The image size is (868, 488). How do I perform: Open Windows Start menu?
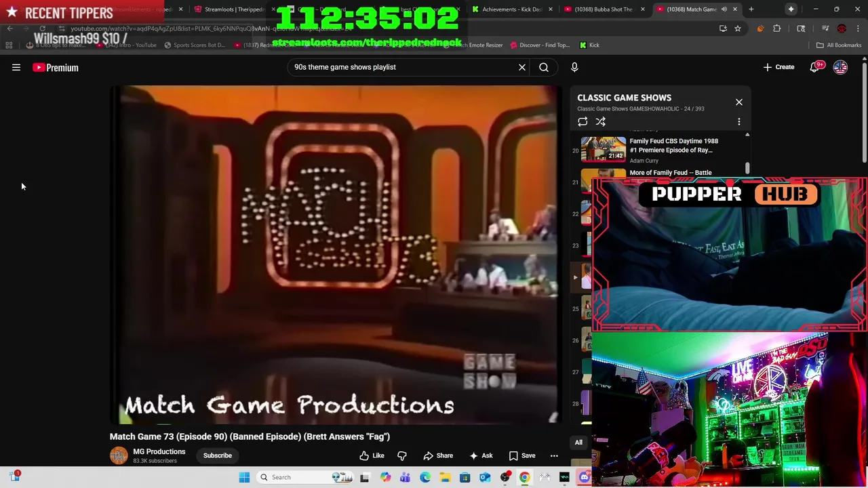(244, 477)
